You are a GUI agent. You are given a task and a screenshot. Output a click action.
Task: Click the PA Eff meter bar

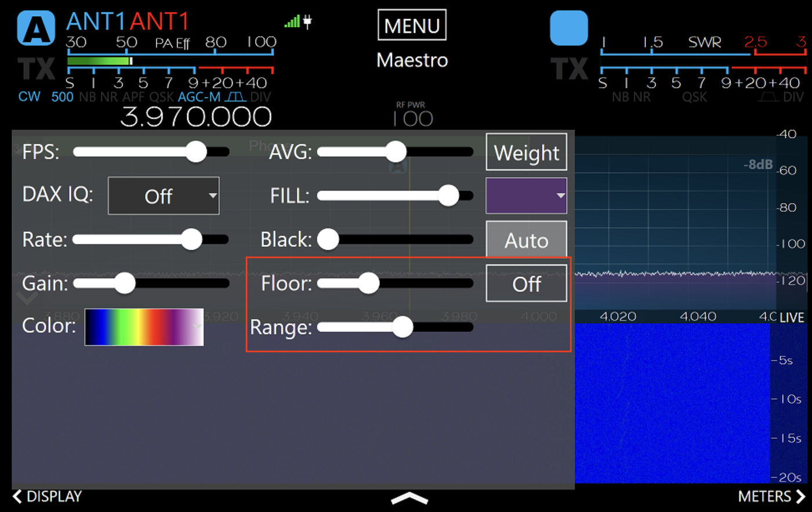[170, 60]
